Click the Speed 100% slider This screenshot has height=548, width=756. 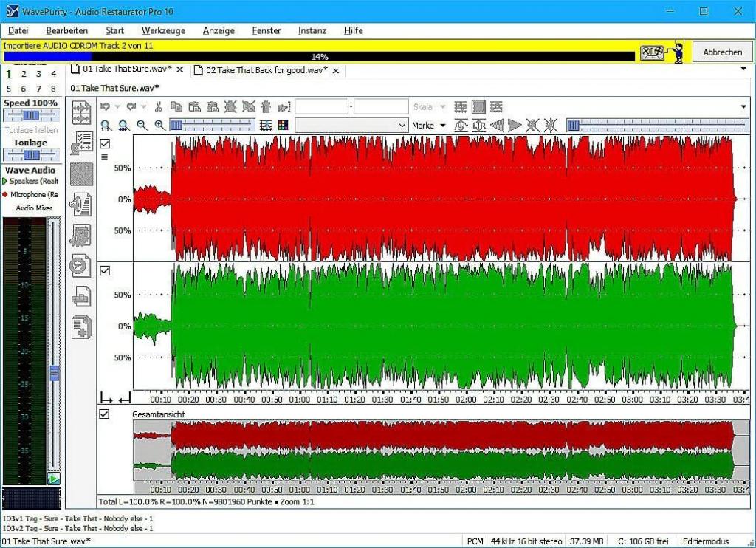(x=30, y=115)
